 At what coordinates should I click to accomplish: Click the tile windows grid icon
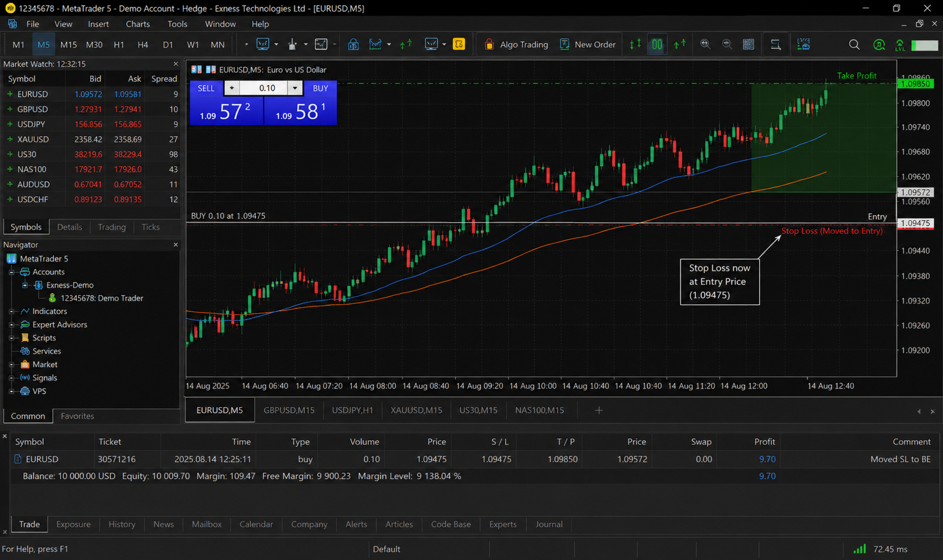point(748,45)
